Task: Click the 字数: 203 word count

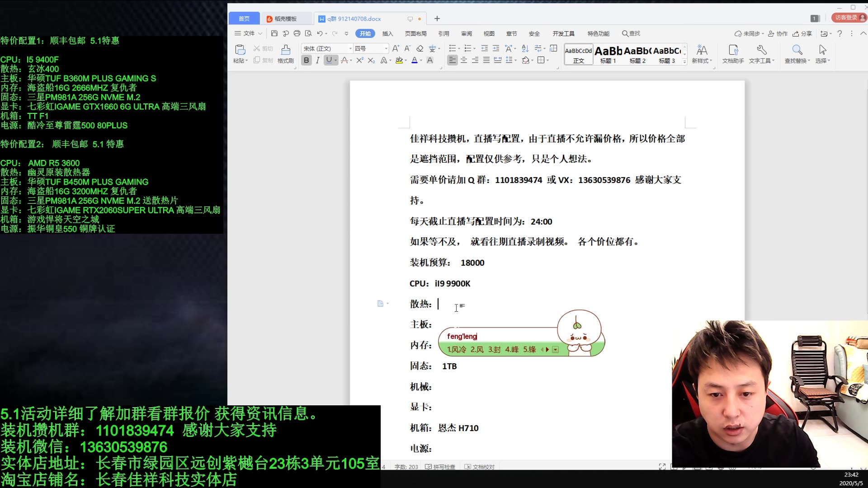Action: [x=406, y=467]
